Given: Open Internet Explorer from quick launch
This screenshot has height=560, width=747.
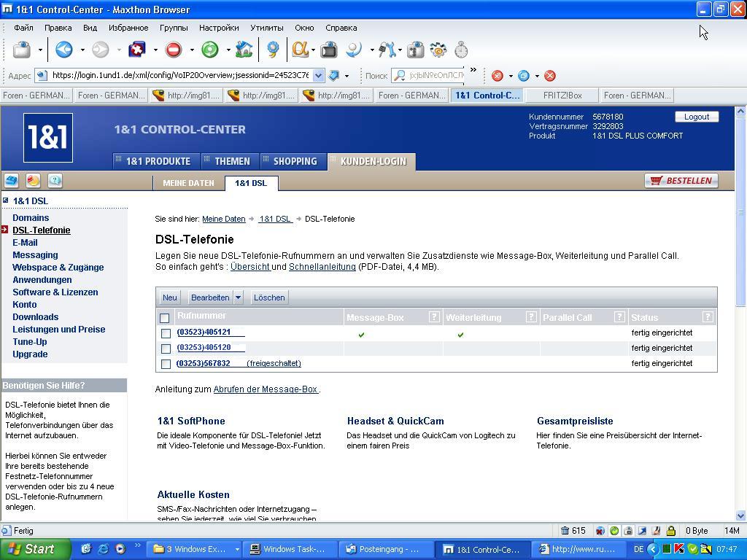Looking at the screenshot, I should 103,549.
